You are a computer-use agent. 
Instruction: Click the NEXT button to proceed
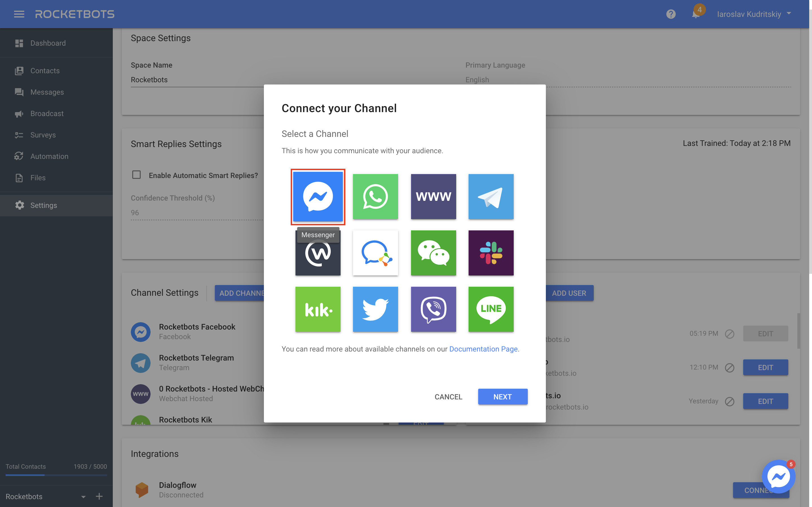pyautogui.click(x=502, y=397)
